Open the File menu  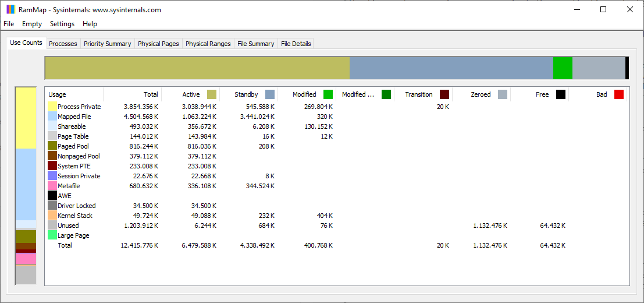tap(9, 24)
